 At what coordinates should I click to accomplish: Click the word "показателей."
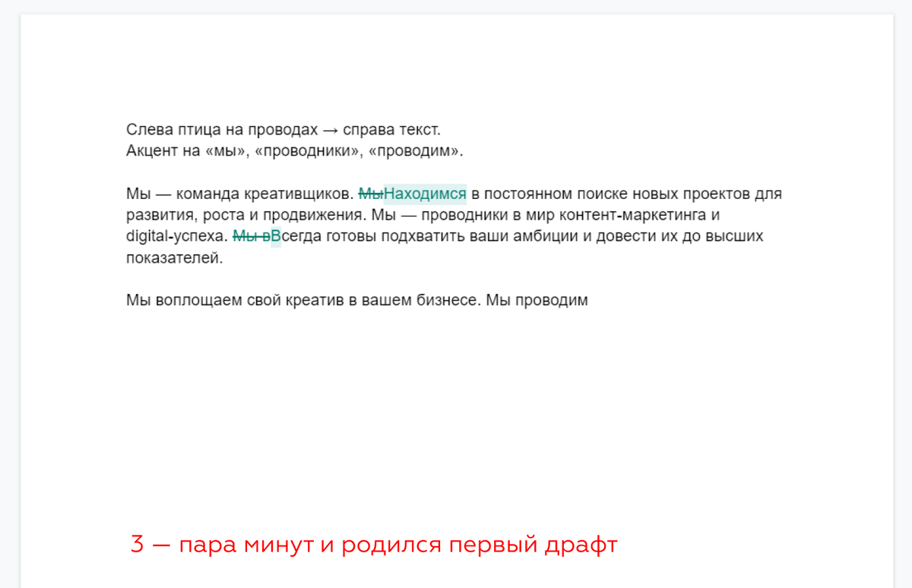pyautogui.click(x=175, y=258)
